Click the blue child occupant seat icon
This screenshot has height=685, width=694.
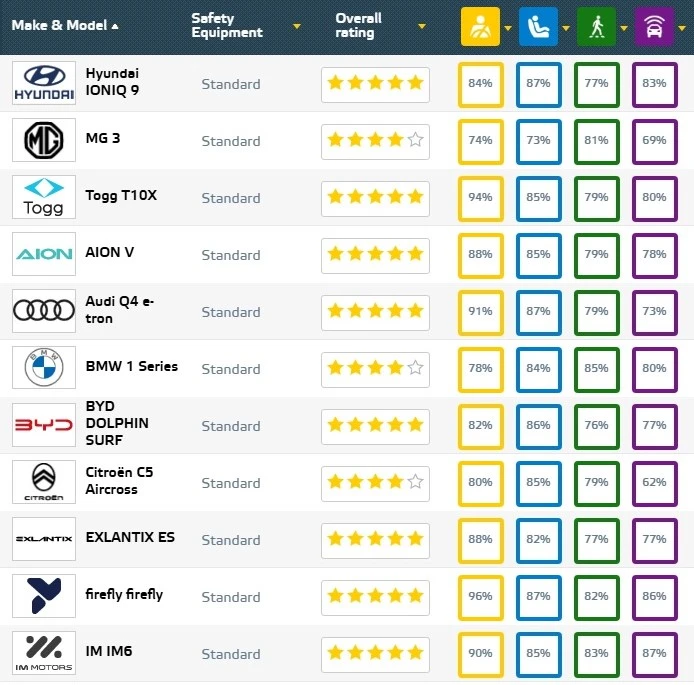(x=538, y=27)
